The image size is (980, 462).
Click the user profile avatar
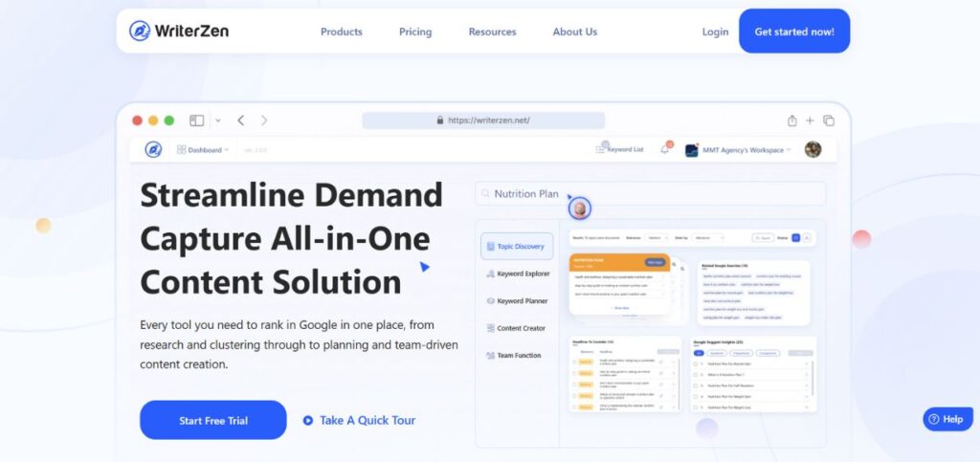coord(813,149)
